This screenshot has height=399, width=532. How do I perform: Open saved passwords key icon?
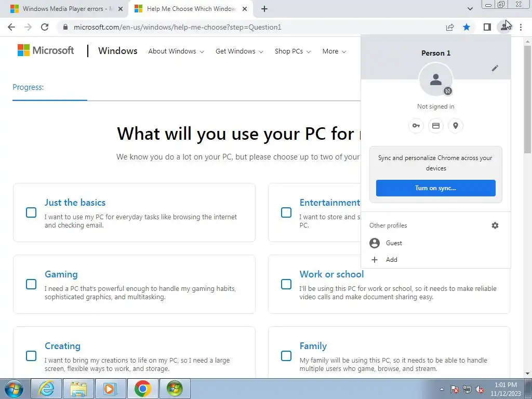click(416, 126)
